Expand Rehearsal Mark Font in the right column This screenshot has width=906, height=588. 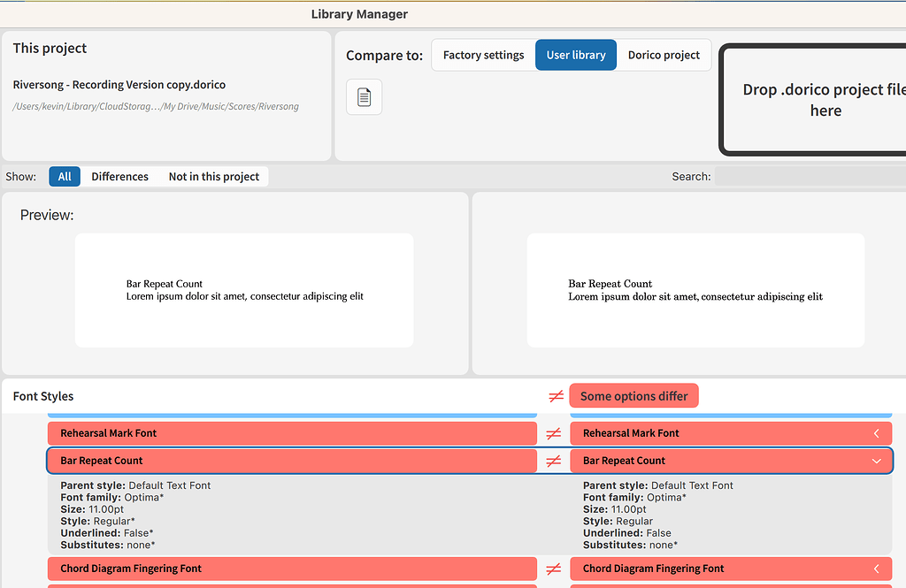tap(875, 433)
